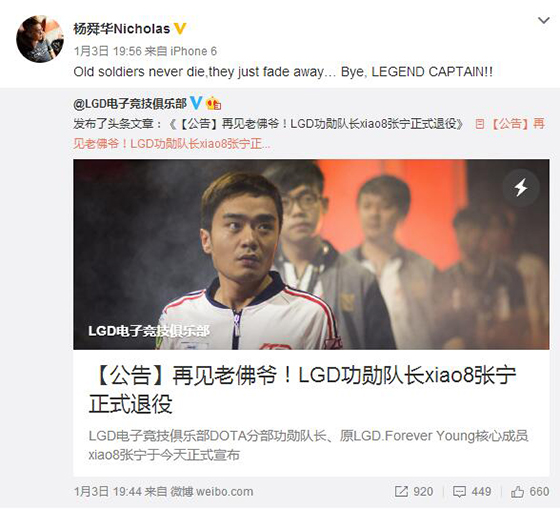Click the gold verified badge beside Nicholas
The width and height of the screenshot is (560, 509).
(x=180, y=29)
